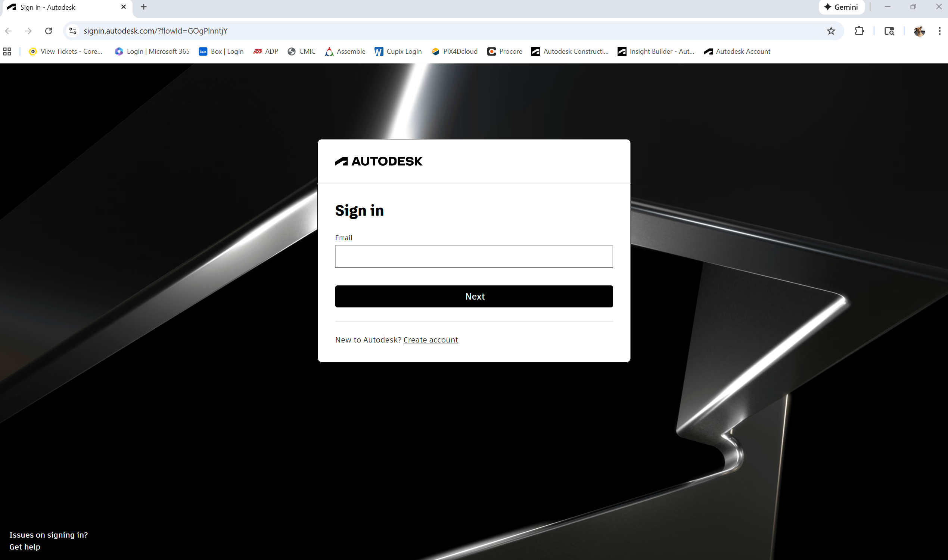Reload the page with the refresh icon
Viewport: 948px width, 560px height.
pos(48,31)
